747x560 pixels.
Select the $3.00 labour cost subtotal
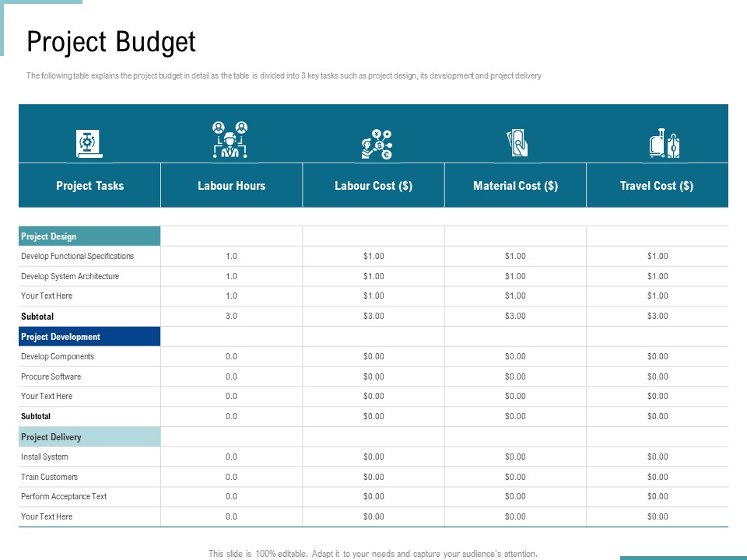click(373, 317)
